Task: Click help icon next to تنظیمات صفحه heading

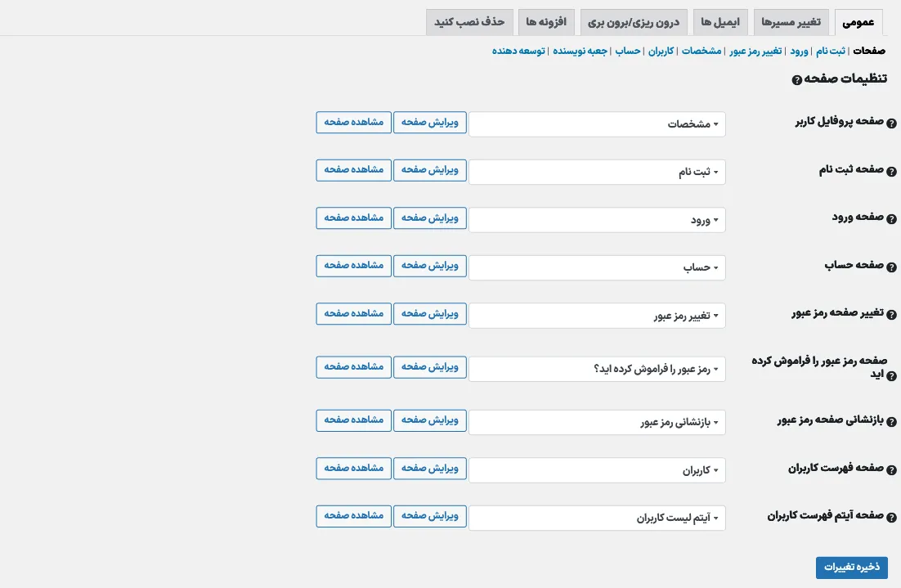Action: click(796, 80)
